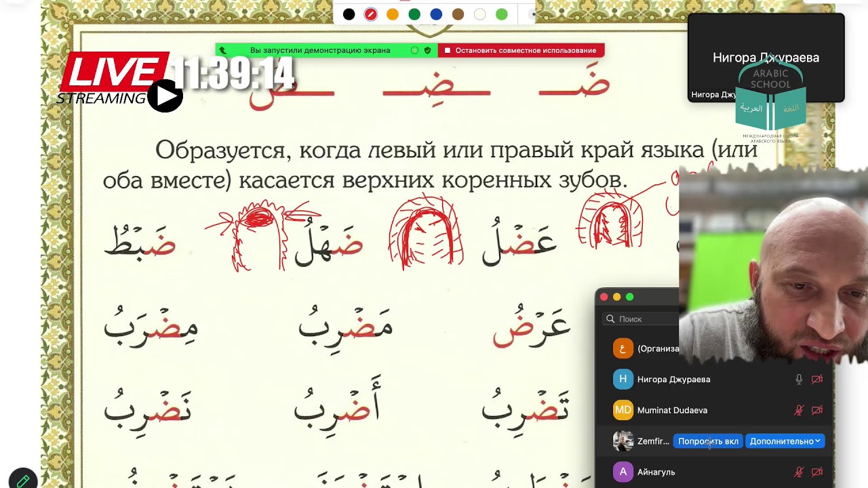
Task: Select participant name Нигора Джураева in list
Action: (x=673, y=380)
